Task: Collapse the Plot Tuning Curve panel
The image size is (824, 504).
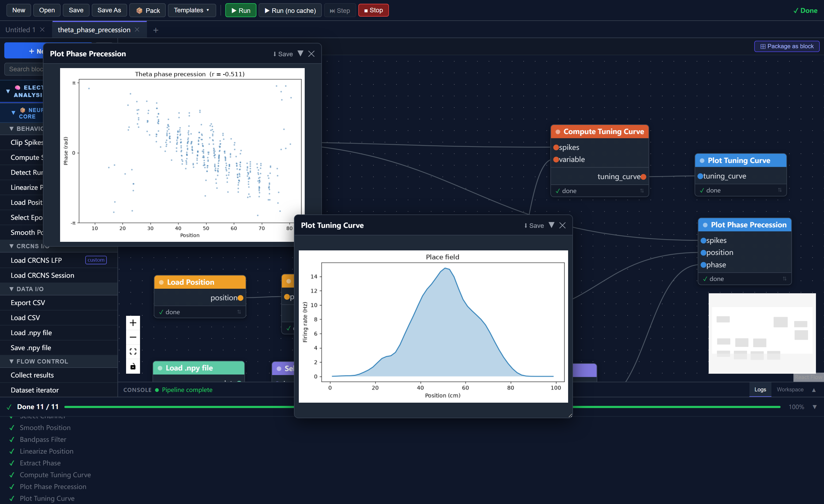Action: pyautogui.click(x=551, y=225)
